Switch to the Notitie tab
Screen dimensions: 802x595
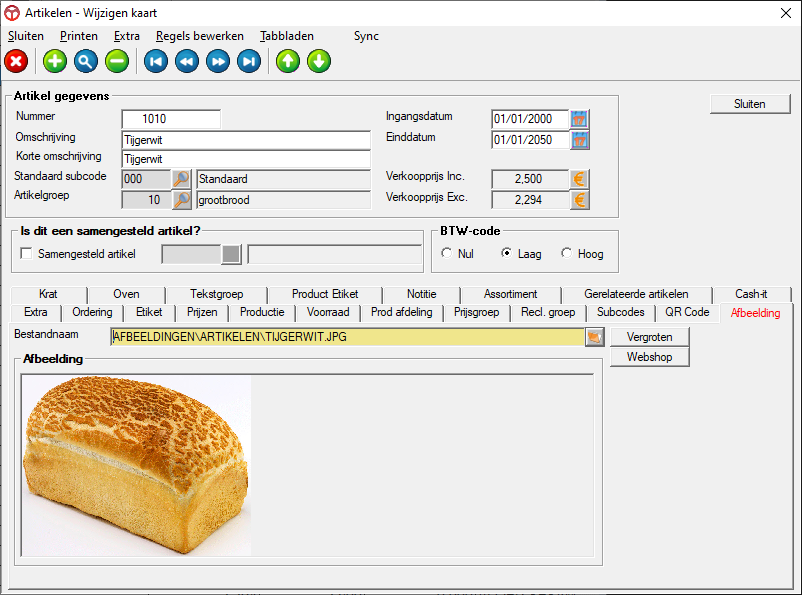pos(421,294)
